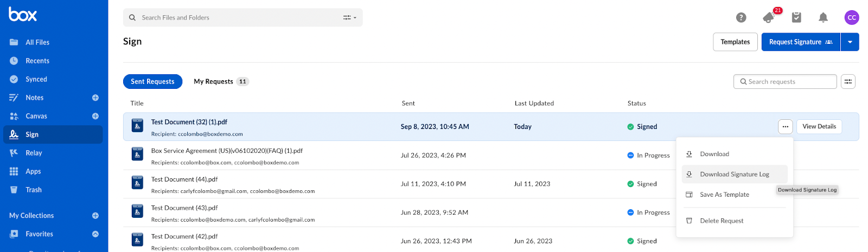Switch to My Requests tab
The width and height of the screenshot is (868, 252).
tap(220, 82)
